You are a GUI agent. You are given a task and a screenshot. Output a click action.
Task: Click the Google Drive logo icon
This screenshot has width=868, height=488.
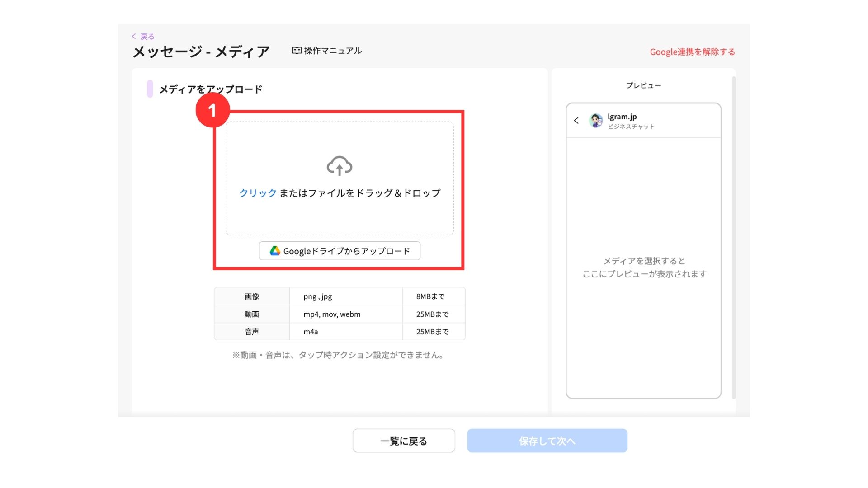click(x=275, y=251)
